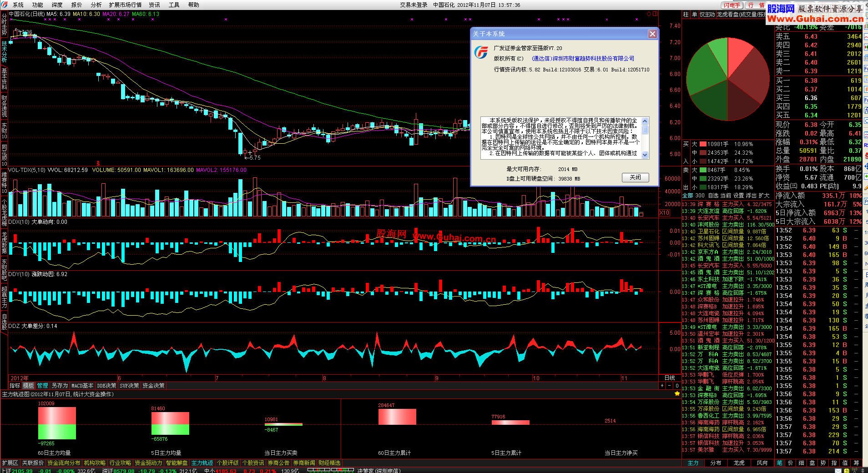Viewport: 868px width, 473px height.
Task: Toggle the 仅主动 filter
Action: click(707, 15)
